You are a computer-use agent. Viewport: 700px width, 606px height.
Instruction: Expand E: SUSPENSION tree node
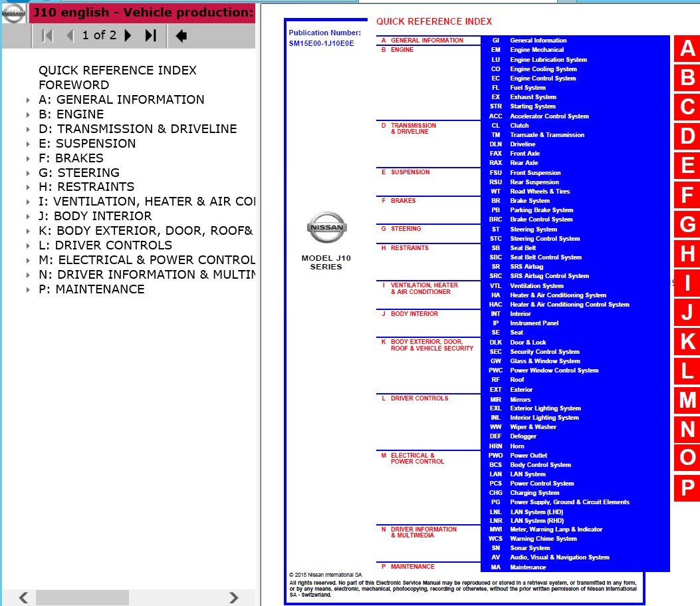(28, 144)
